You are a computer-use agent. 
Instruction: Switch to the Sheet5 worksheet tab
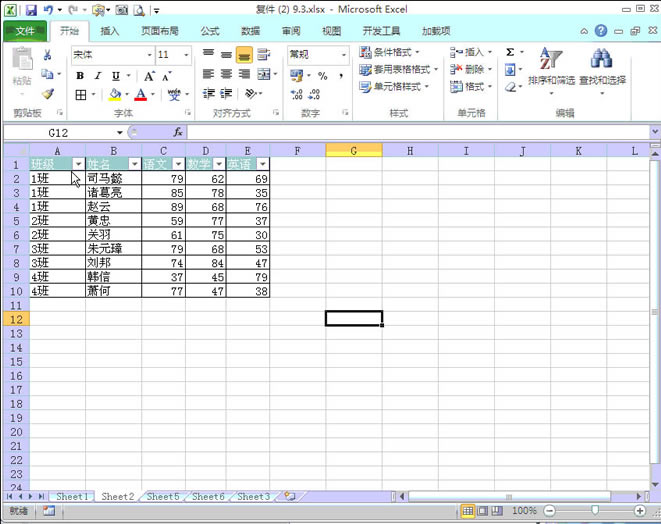click(163, 496)
